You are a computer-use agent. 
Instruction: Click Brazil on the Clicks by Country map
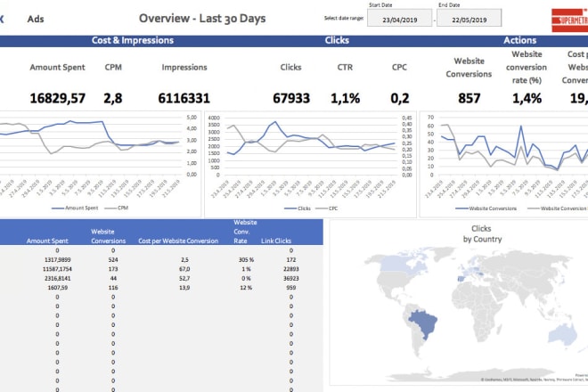point(424,323)
